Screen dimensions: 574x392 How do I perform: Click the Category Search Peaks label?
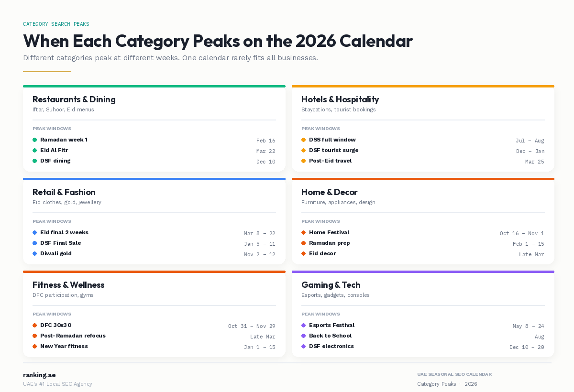pos(56,24)
